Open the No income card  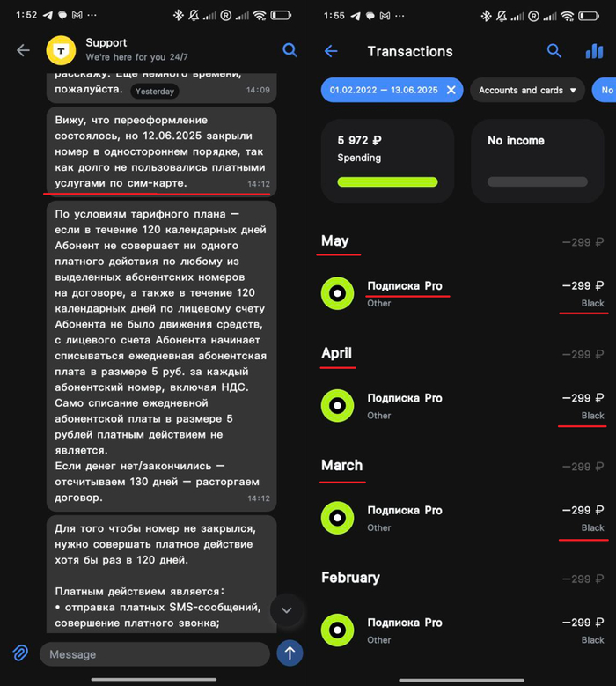(x=538, y=161)
